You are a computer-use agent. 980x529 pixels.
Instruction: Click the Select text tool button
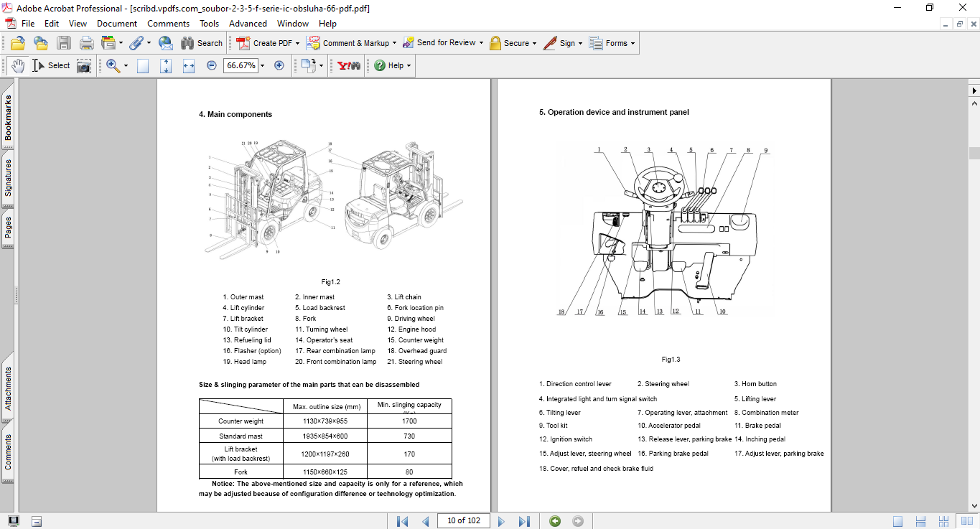[x=51, y=66]
